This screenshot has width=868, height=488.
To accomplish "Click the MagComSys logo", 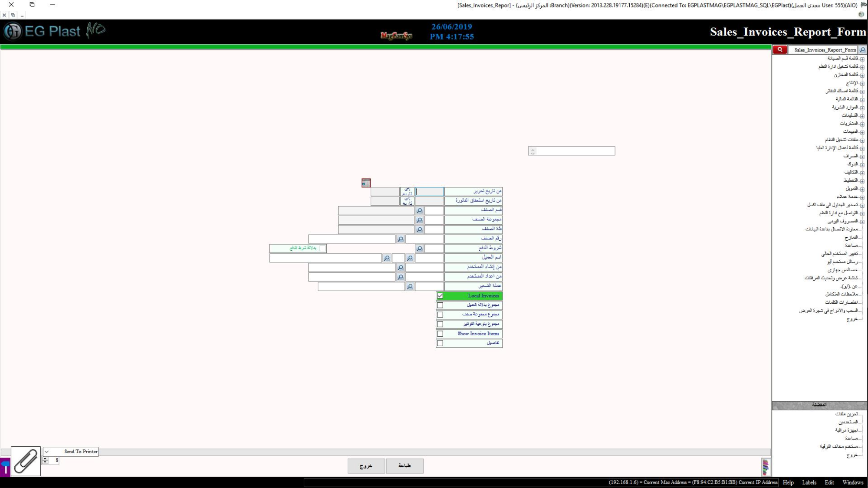I will click(x=396, y=36).
